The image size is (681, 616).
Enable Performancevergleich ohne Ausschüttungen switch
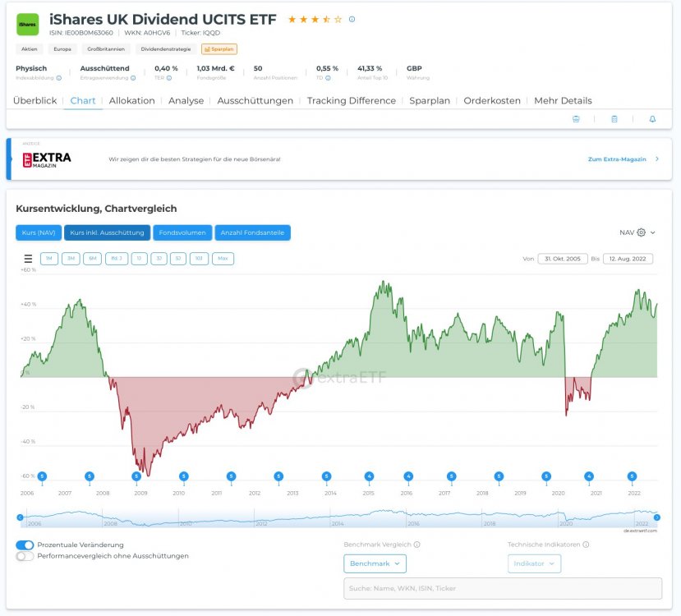25,556
